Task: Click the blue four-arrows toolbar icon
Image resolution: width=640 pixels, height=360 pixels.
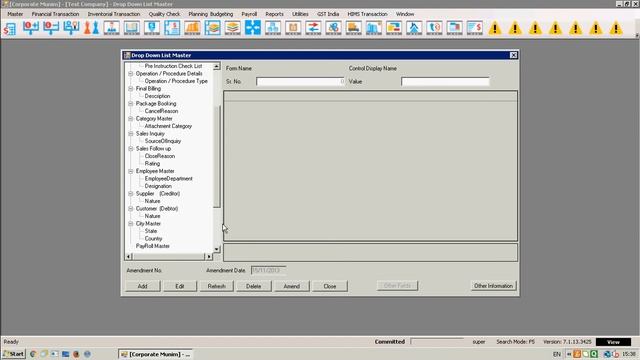Action: [x=253, y=28]
